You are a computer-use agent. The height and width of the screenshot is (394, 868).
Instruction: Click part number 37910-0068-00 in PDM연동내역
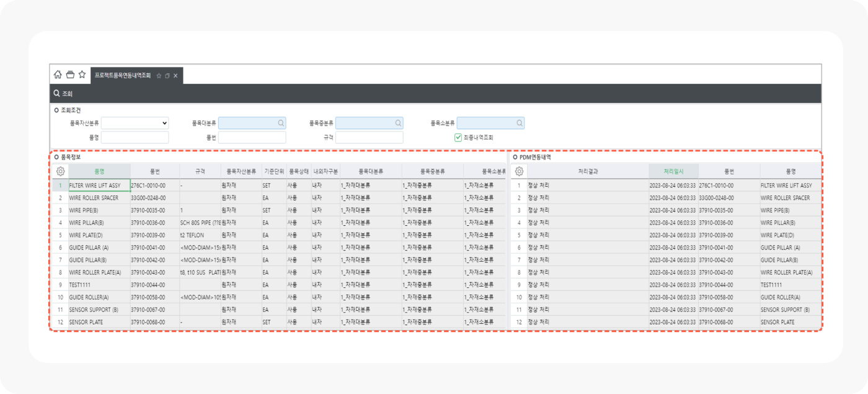pos(728,322)
